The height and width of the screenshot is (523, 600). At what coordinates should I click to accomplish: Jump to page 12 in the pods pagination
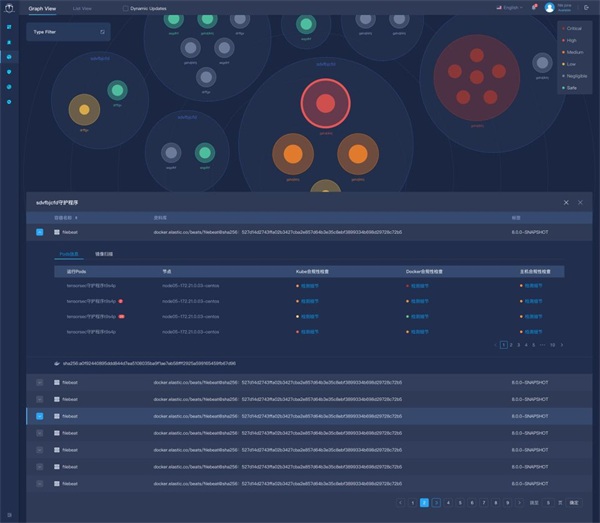point(552,344)
